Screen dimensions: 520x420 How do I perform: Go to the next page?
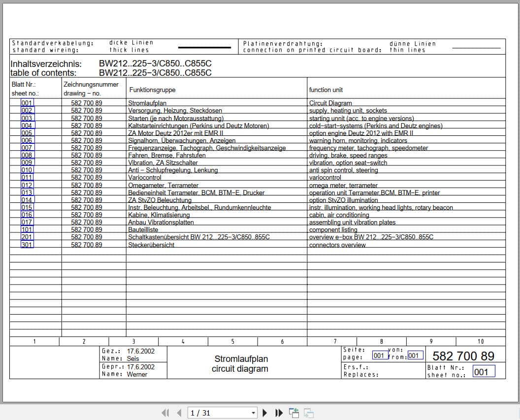[x=264, y=413]
